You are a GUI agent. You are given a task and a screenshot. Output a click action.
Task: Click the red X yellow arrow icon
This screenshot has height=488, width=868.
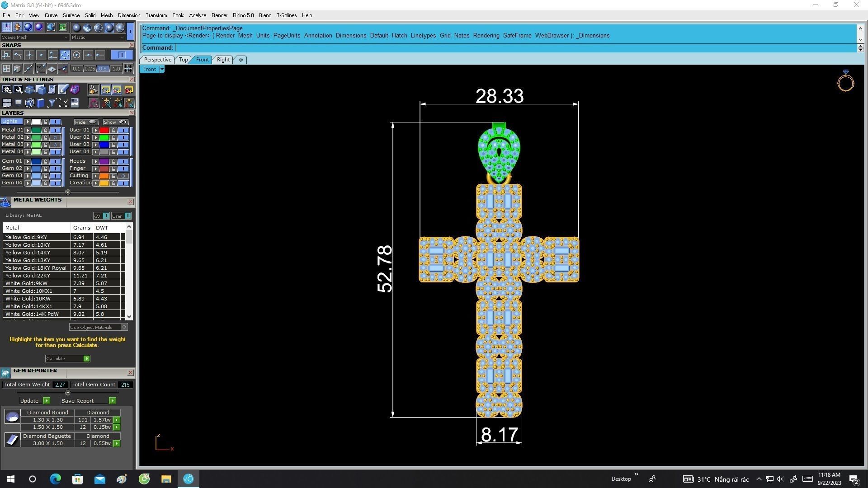coord(129,89)
